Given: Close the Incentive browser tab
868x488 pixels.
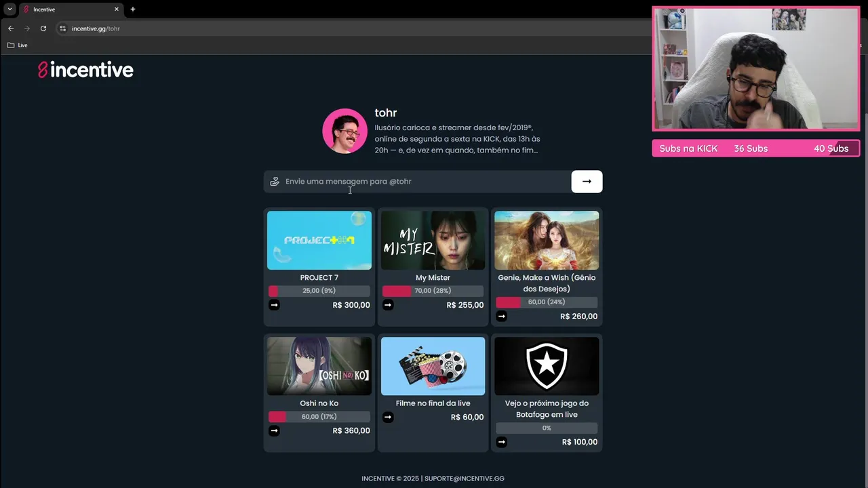Looking at the screenshot, I should point(117,9).
